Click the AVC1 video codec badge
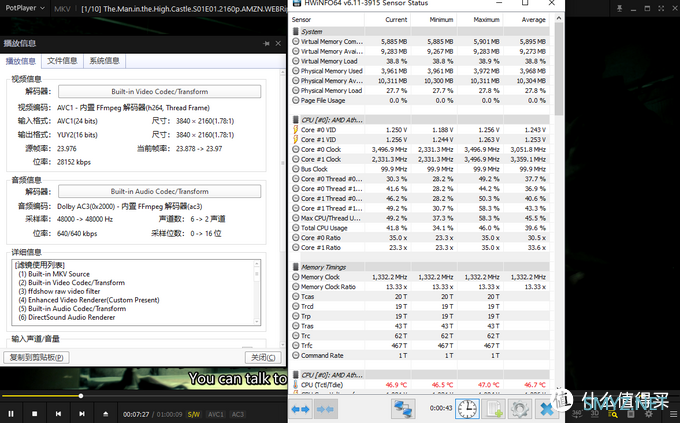 point(216,414)
